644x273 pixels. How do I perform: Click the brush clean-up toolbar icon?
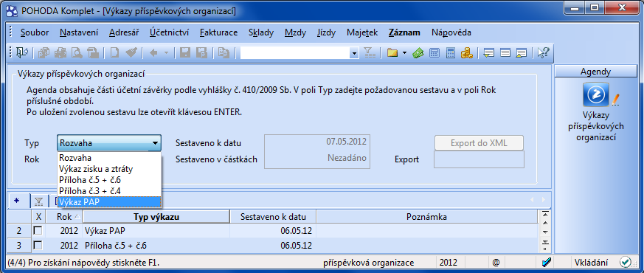131,53
